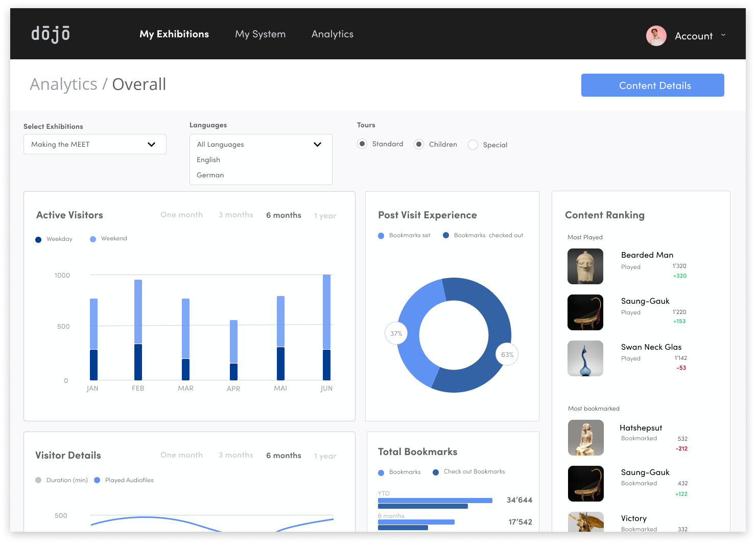
Task: Select 3 months in Visitor Details
Action: click(x=236, y=455)
